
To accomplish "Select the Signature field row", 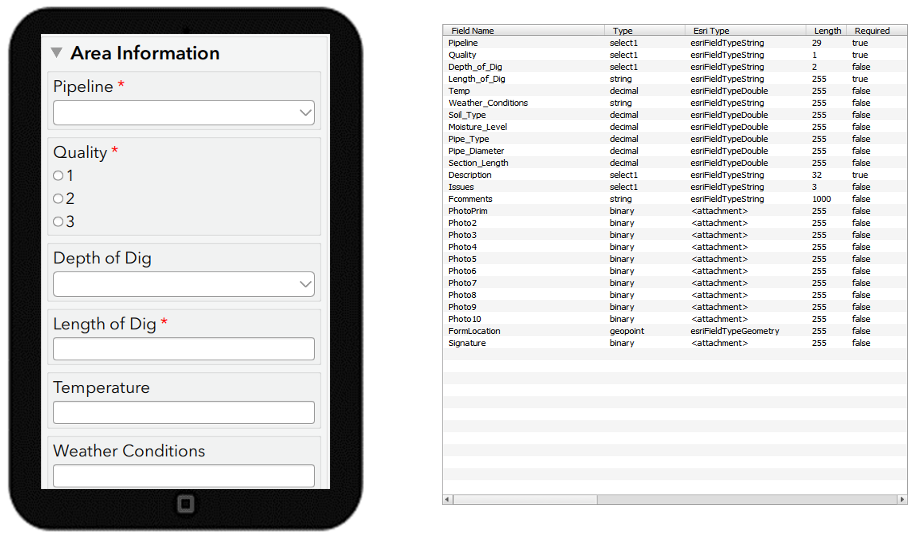I will point(468,343).
